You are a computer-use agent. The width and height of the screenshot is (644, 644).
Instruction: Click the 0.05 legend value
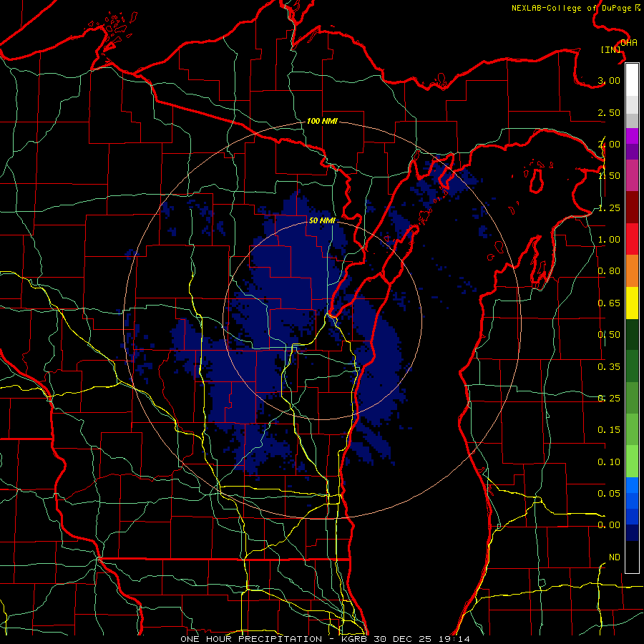[x=609, y=493]
